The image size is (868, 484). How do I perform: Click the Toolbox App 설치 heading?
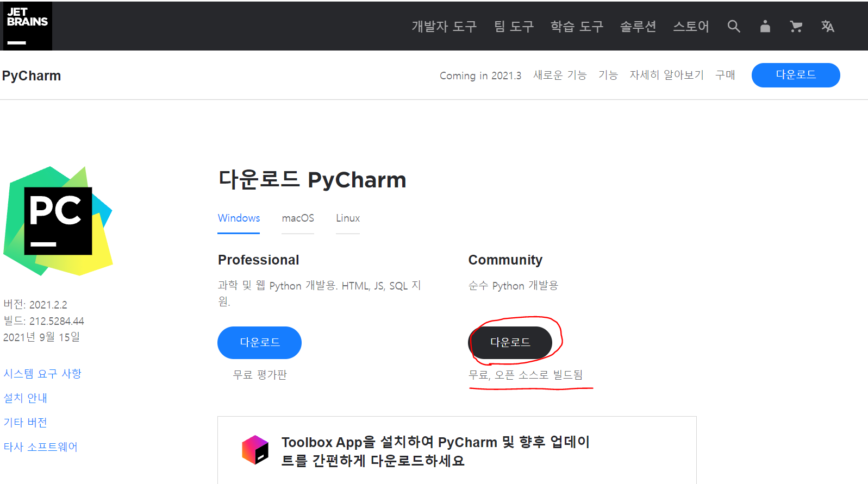coord(435,451)
